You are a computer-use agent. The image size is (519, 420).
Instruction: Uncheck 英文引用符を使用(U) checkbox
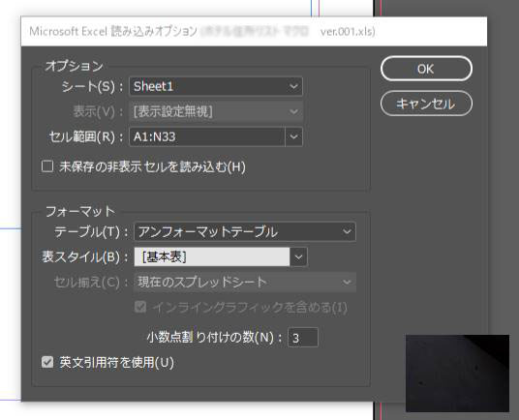click(x=47, y=362)
